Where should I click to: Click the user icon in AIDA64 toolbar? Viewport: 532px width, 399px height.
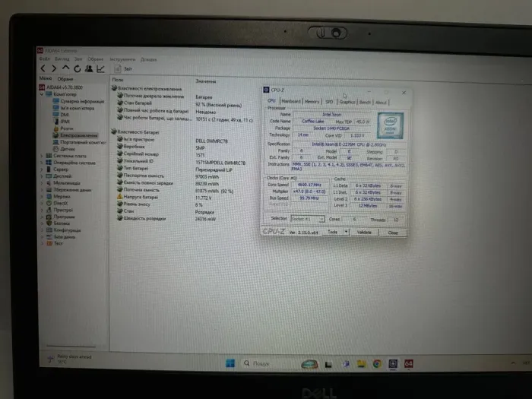tap(89, 68)
